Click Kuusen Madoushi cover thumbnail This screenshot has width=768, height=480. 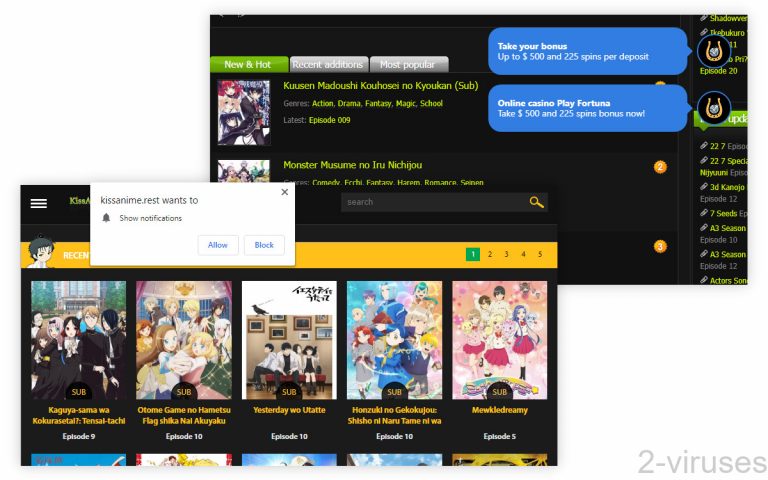coord(243,113)
